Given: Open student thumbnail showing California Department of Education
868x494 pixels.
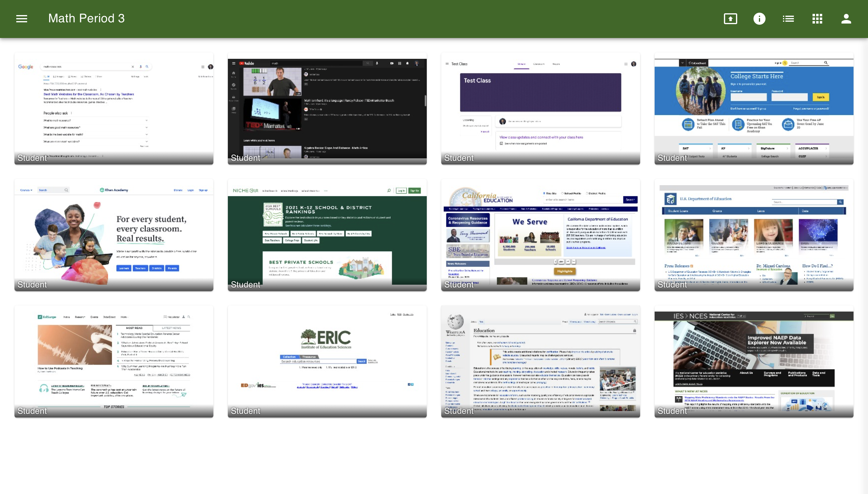Looking at the screenshot, I should (540, 235).
